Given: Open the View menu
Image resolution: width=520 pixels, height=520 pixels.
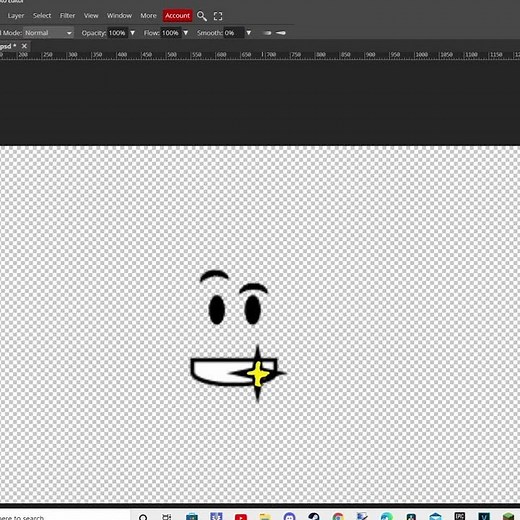Looking at the screenshot, I should [91, 16].
